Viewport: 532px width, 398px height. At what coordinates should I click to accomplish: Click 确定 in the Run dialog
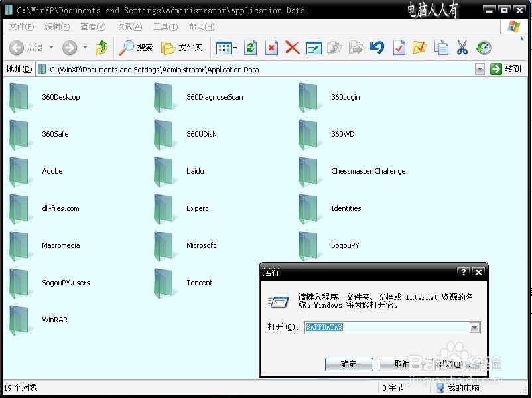[x=349, y=364]
